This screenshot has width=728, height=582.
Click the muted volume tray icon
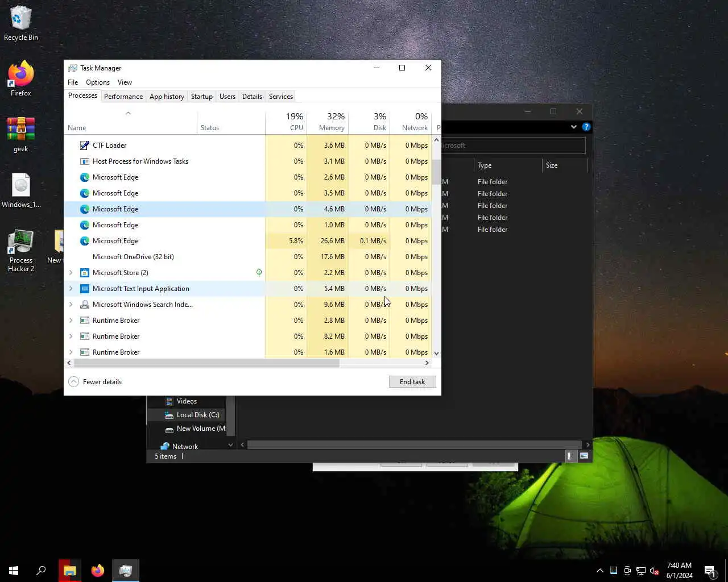pyautogui.click(x=655, y=571)
